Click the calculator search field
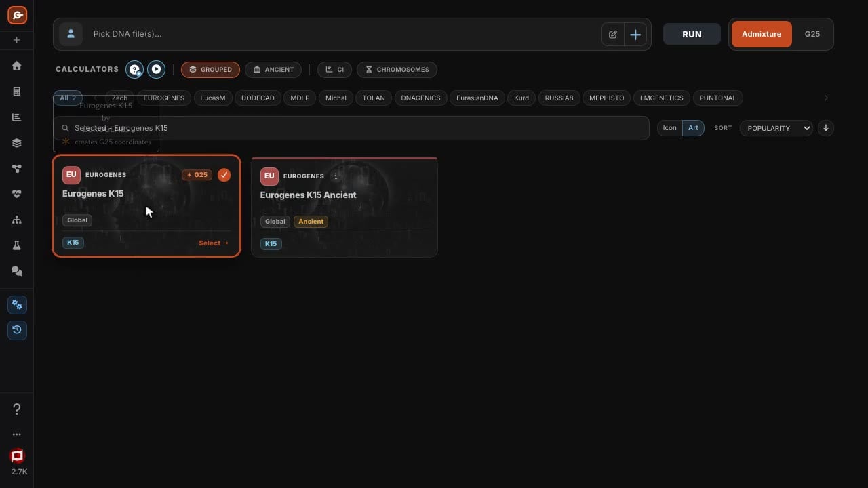This screenshot has width=868, height=488. 351,128
